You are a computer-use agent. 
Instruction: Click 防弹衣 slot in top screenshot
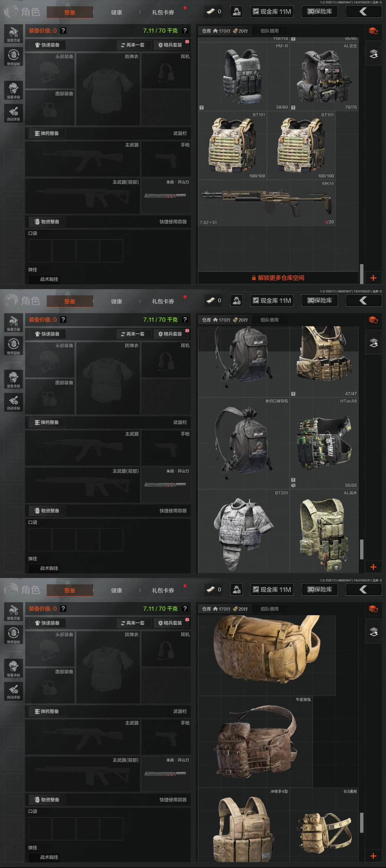pos(108,89)
